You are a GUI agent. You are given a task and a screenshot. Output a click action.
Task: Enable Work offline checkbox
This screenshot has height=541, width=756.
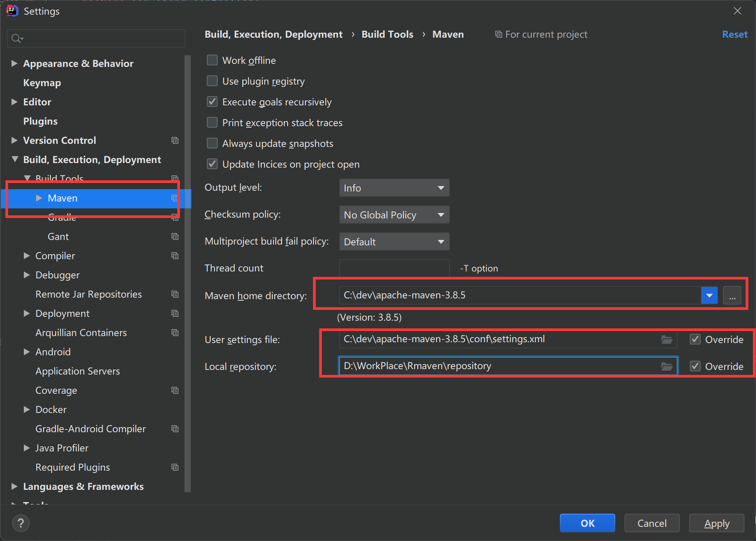[212, 60]
